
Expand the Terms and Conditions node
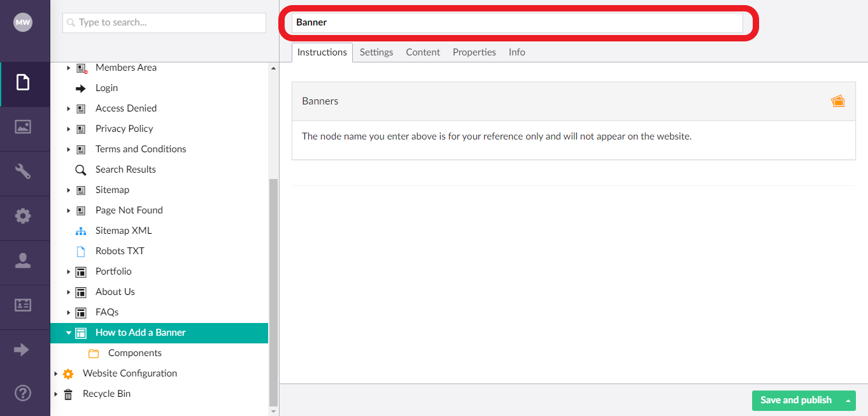pyautogui.click(x=69, y=150)
